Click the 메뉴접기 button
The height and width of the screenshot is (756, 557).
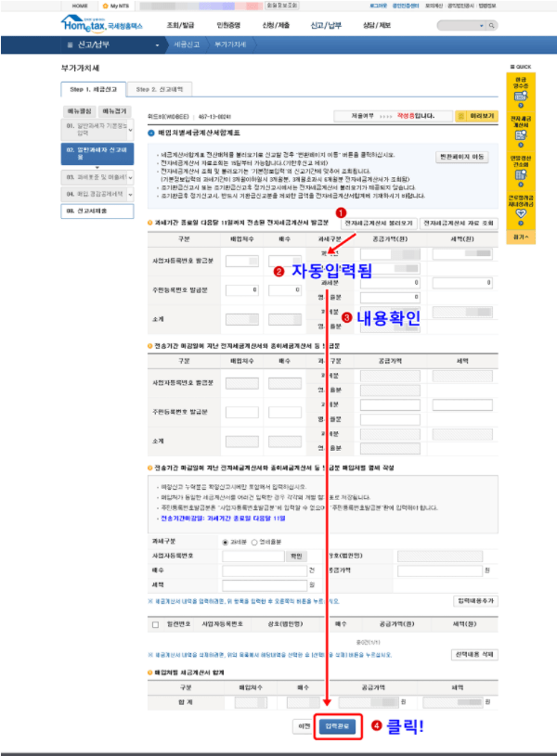coord(114,111)
